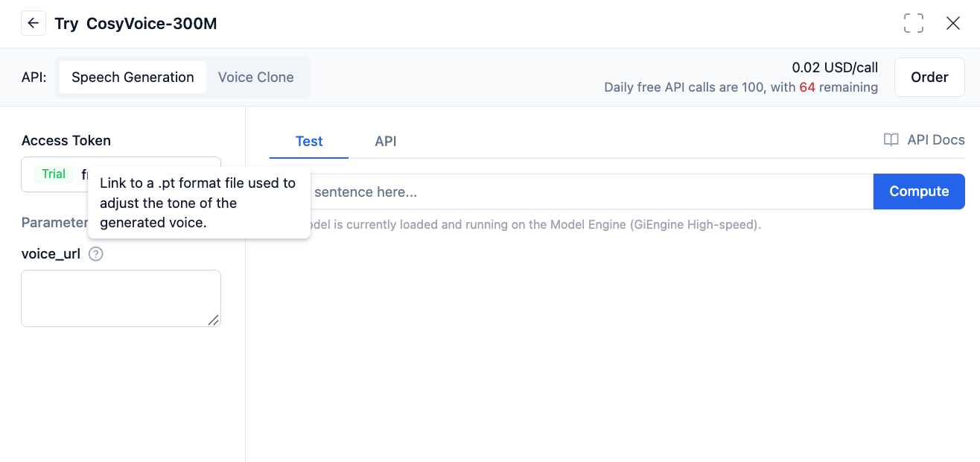Click the back arrow button
The width and height of the screenshot is (980, 462).
pos(33,23)
